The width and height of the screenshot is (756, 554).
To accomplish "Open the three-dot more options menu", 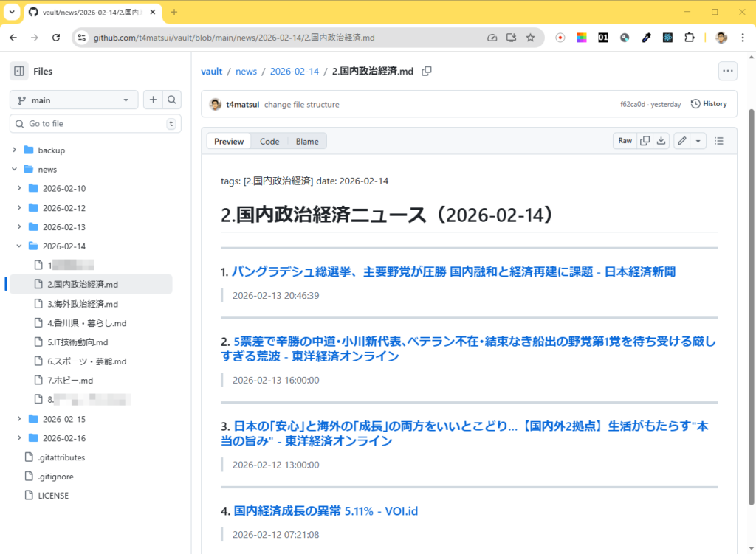I will pyautogui.click(x=728, y=72).
